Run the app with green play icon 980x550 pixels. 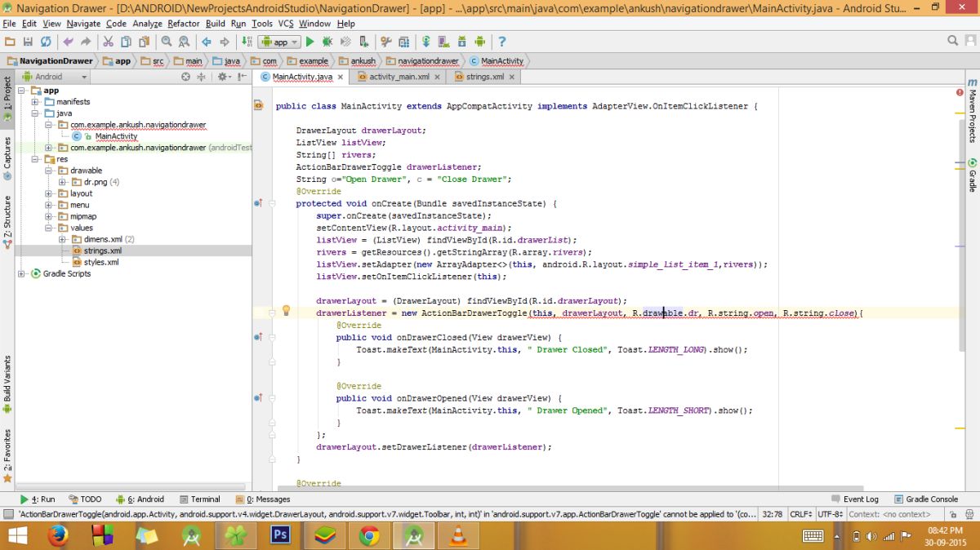pyautogui.click(x=310, y=42)
